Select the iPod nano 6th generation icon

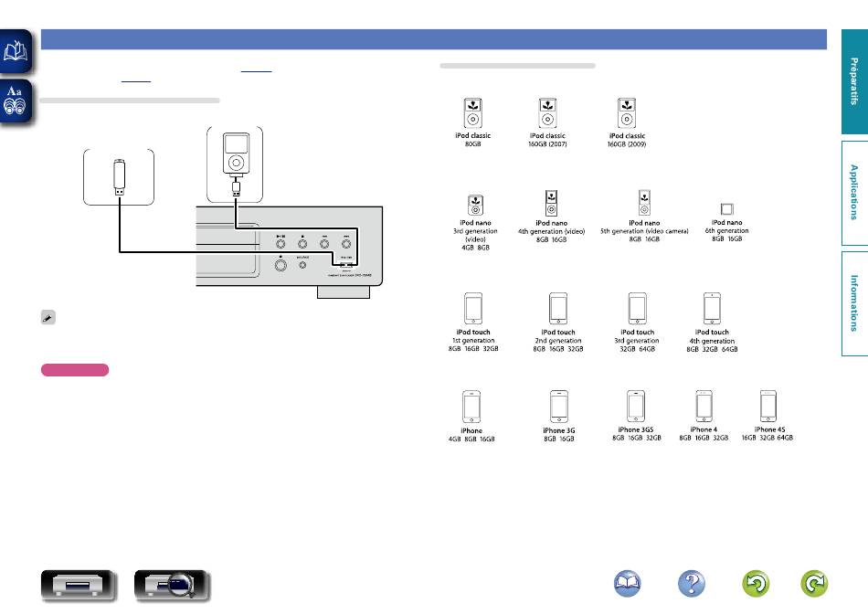(727, 208)
